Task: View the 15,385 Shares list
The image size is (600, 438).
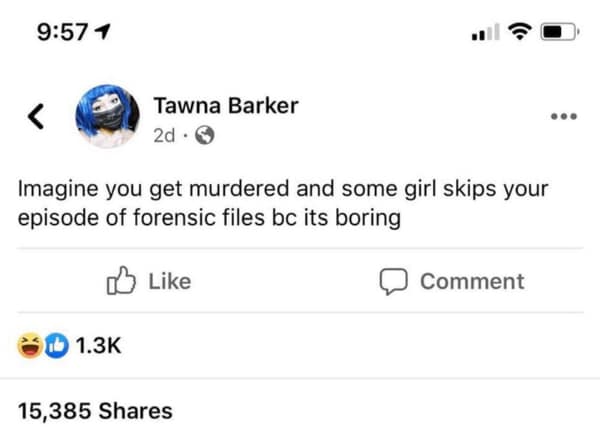Action: click(95, 410)
